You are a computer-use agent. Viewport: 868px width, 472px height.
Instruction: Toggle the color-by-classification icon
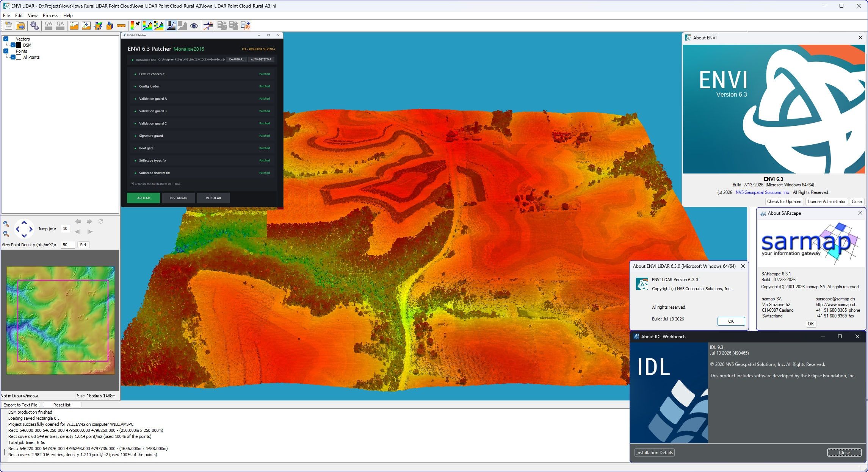point(159,26)
